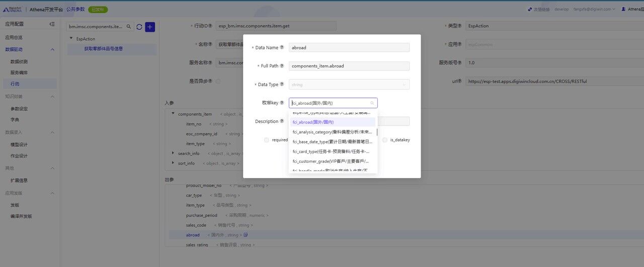The width and height of the screenshot is (644, 267).
Task: Open help icon next to 应用 label
Action: (x=460, y=44)
